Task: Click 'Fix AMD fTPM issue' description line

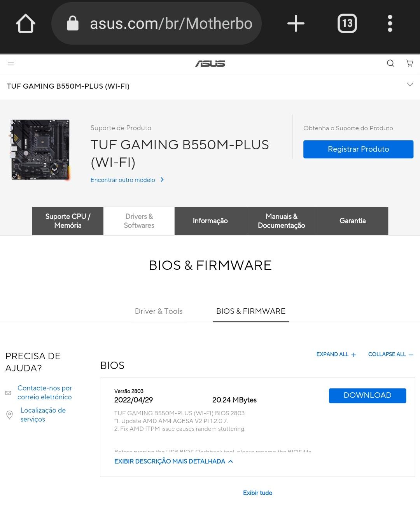Action: pos(180,429)
